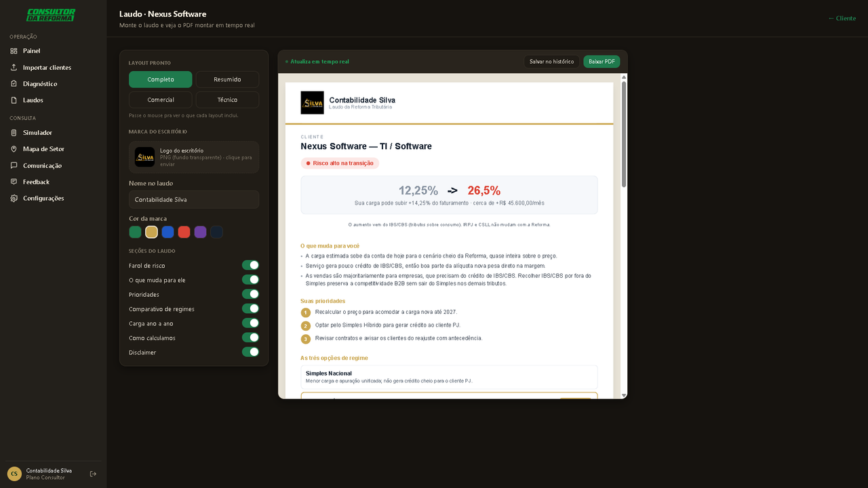868x488 pixels.
Task: Click the 26,5% value in preview
Action: click(484, 190)
